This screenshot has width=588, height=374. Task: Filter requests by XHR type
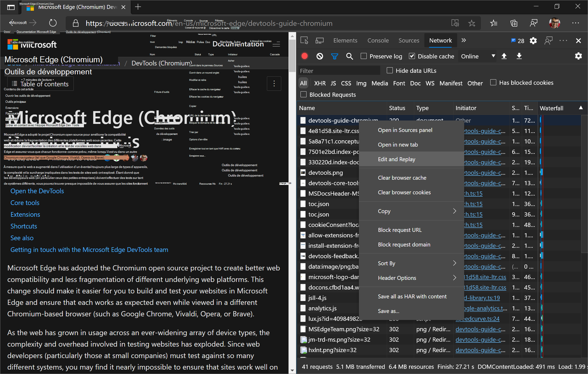coord(320,83)
